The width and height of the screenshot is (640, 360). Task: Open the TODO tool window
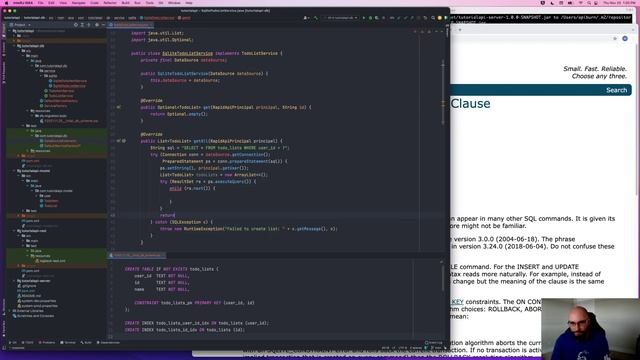27,342
